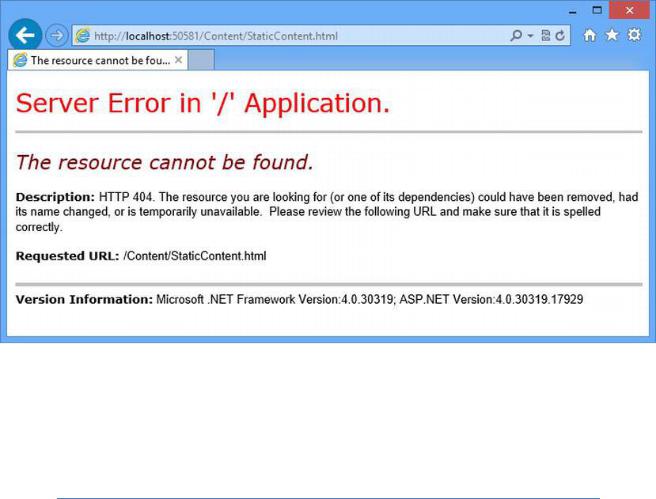Screen dimensions: 656x499
Task: Open a new tab with the blank tab button
Action: 201,60
